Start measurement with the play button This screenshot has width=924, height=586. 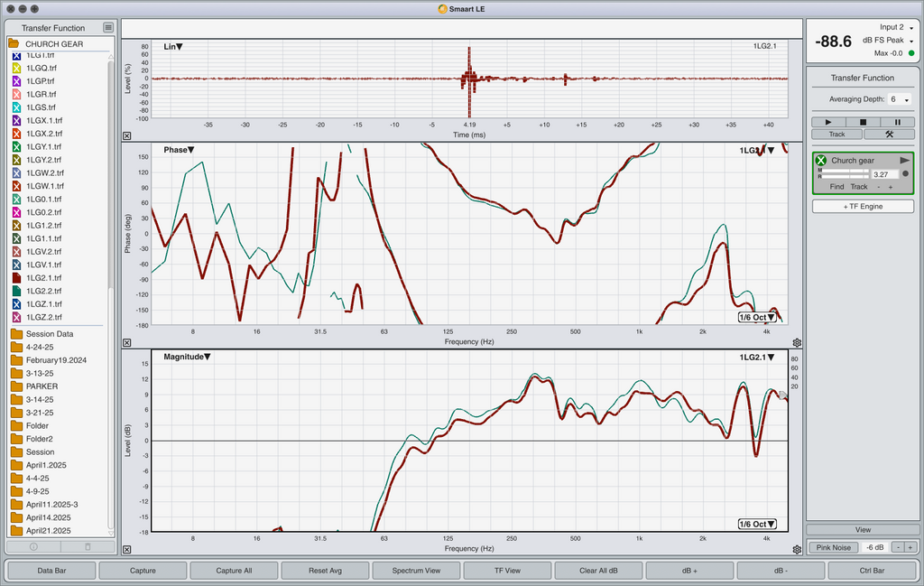(x=828, y=122)
